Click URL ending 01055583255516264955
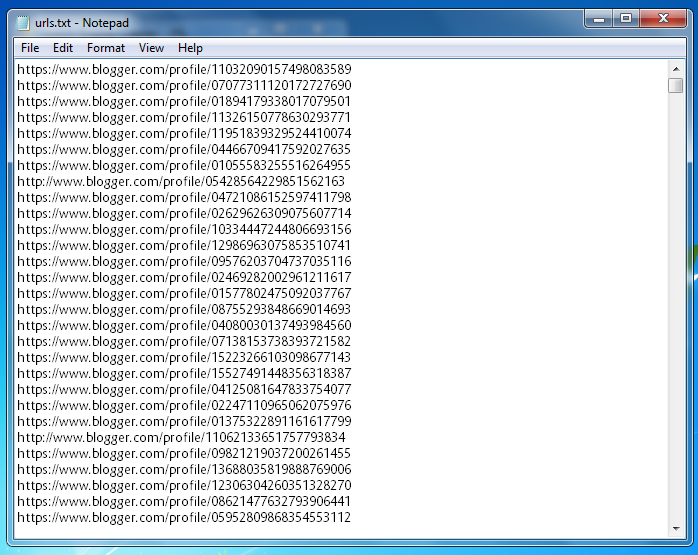Screen dimensions: 698x555 (184, 166)
